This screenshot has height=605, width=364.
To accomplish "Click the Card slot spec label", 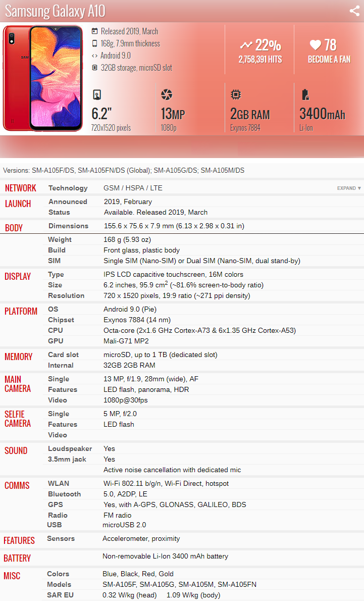I will coord(63,355).
